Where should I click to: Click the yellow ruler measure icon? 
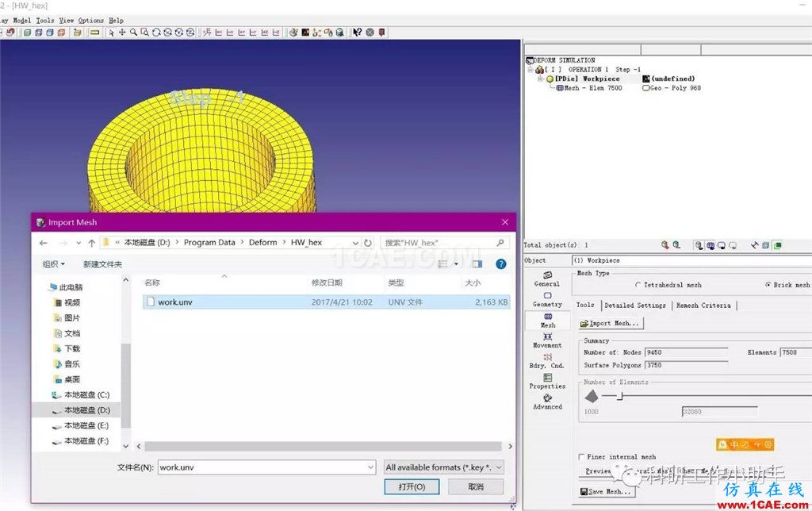(95, 33)
